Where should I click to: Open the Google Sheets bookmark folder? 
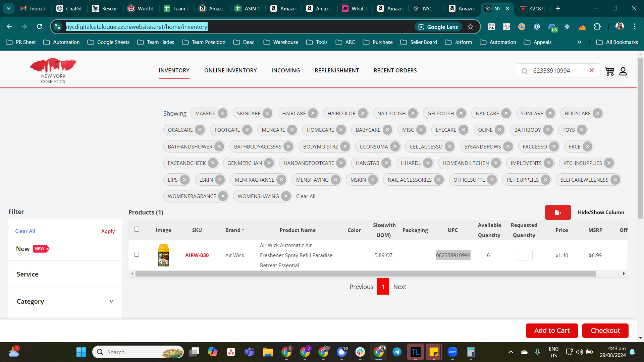coord(108,42)
